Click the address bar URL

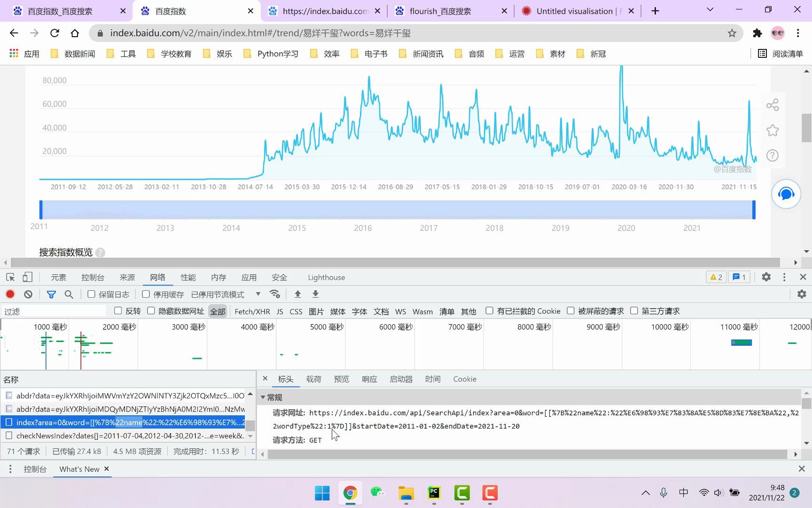tap(260, 33)
